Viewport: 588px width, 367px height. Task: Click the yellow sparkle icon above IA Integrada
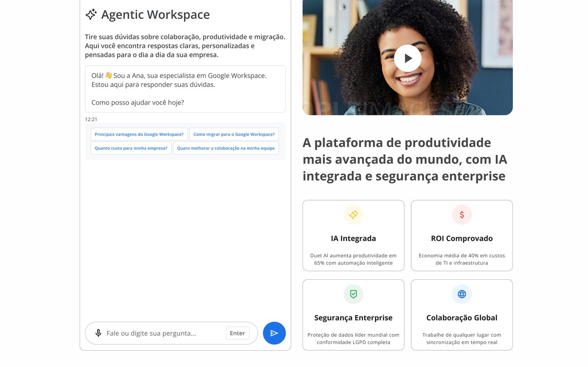(353, 215)
